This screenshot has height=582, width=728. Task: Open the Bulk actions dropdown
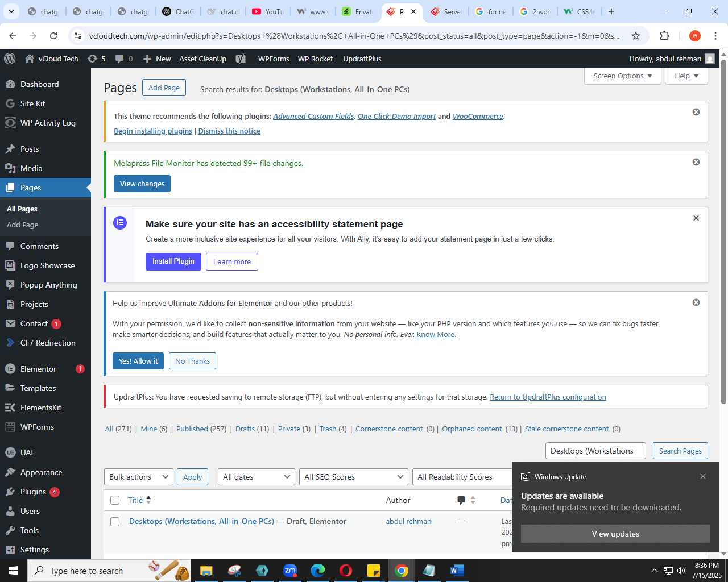[139, 477]
